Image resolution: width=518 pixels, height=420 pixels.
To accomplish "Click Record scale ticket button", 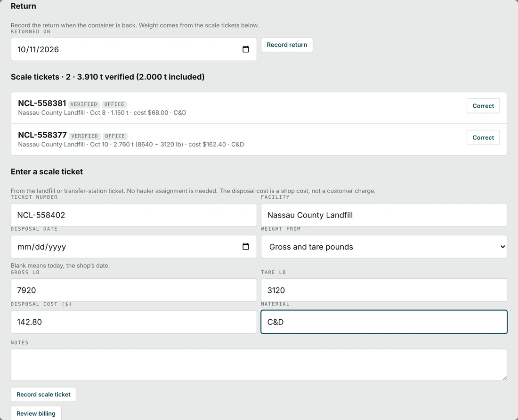I will (43, 395).
